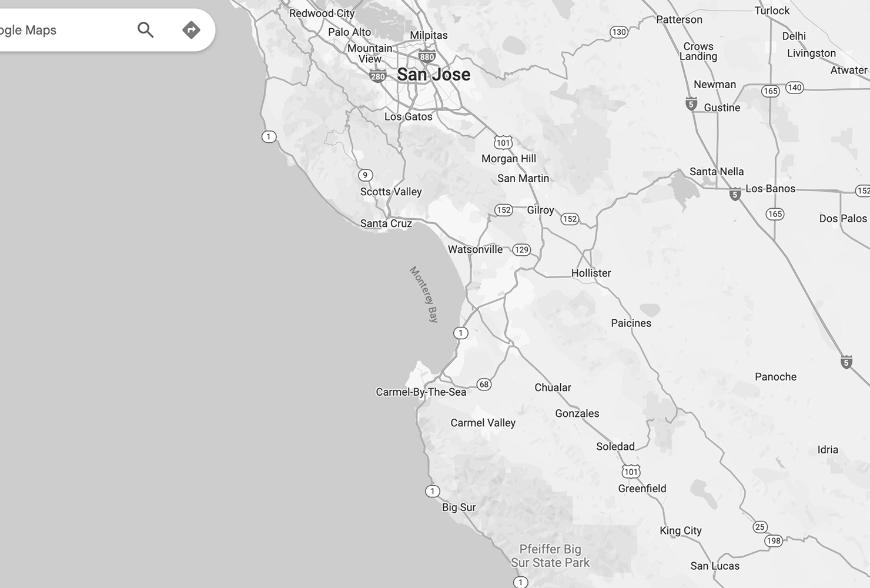Click the Santa Cruz place label
870x588 pixels.
386,223
